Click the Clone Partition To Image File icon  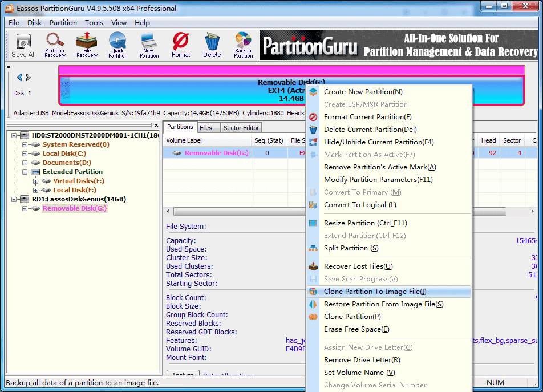pyautogui.click(x=313, y=292)
